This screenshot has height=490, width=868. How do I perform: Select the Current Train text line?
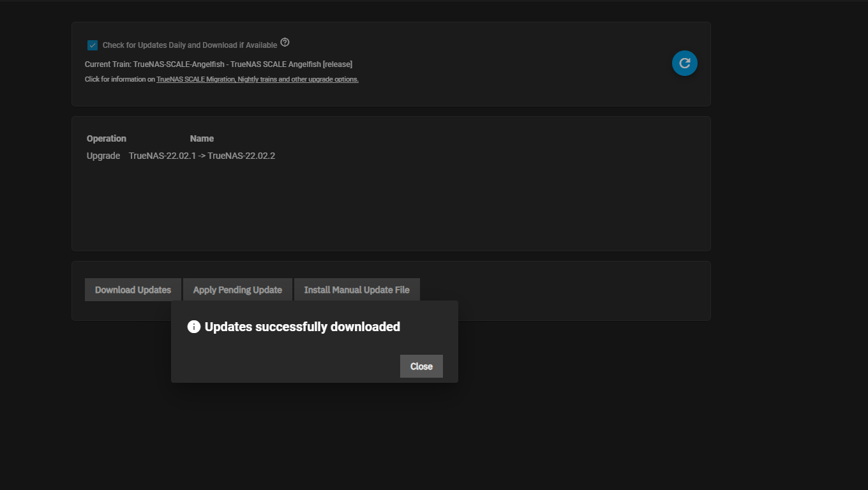pyautogui.click(x=218, y=64)
